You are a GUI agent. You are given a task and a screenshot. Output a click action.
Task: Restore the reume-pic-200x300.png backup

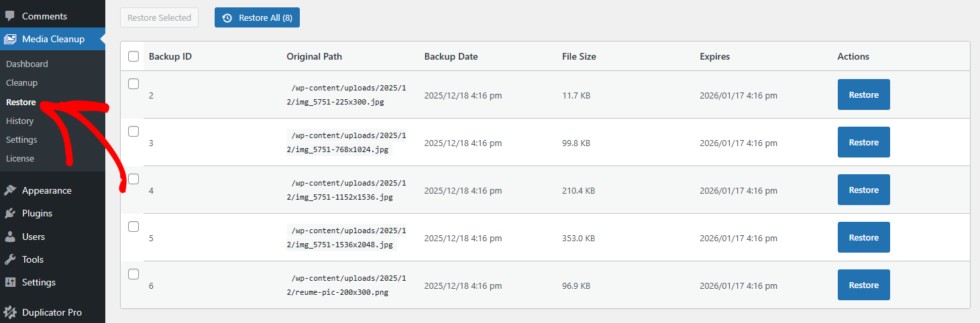click(863, 285)
